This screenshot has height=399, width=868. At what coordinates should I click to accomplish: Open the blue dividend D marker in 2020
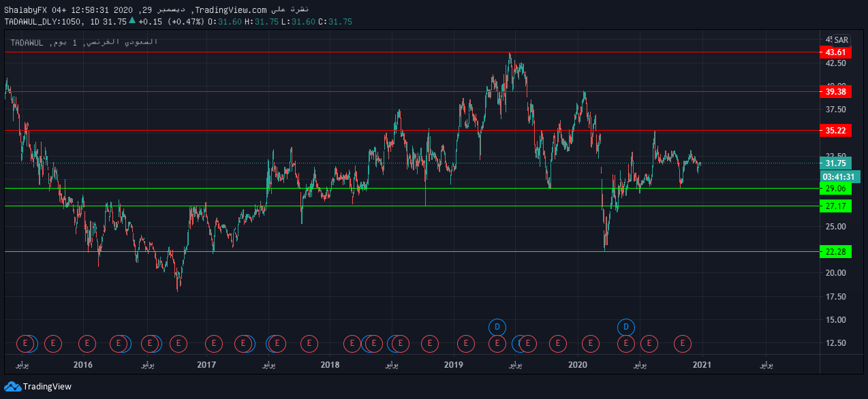[626, 327]
